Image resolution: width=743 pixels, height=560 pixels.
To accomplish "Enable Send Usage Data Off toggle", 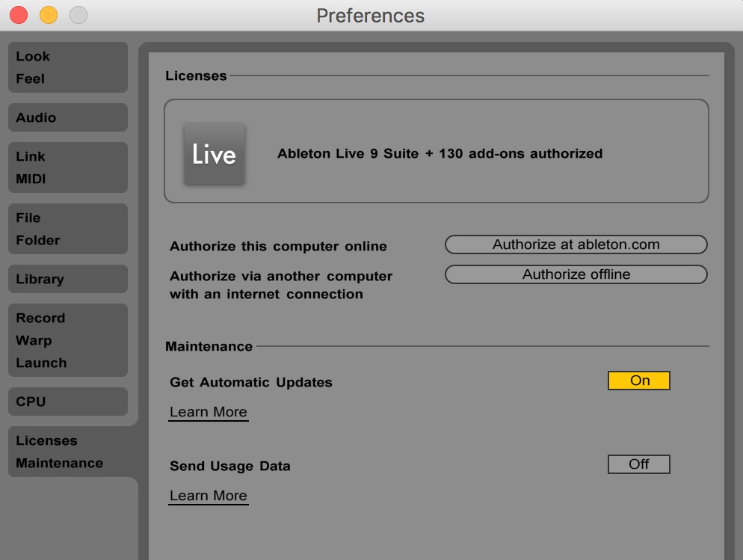I will [x=639, y=464].
